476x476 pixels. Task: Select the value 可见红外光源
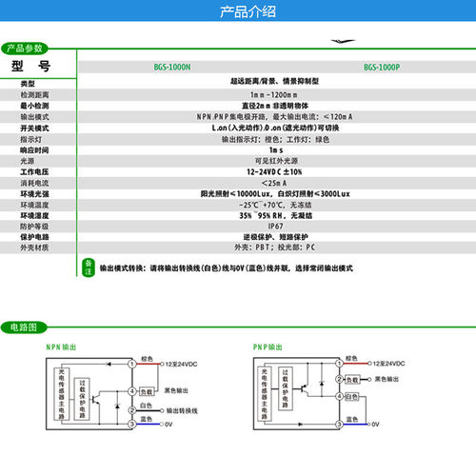(x=276, y=161)
